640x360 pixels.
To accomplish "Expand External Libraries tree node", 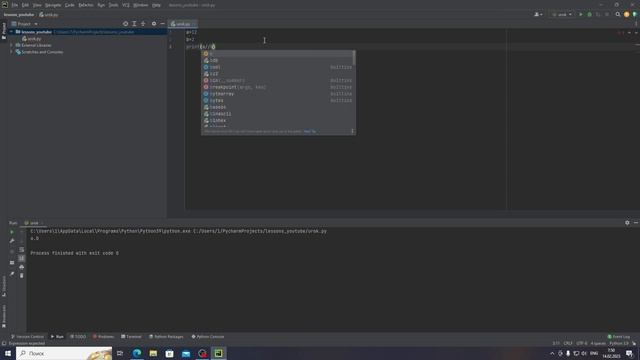I will (x=11, y=45).
